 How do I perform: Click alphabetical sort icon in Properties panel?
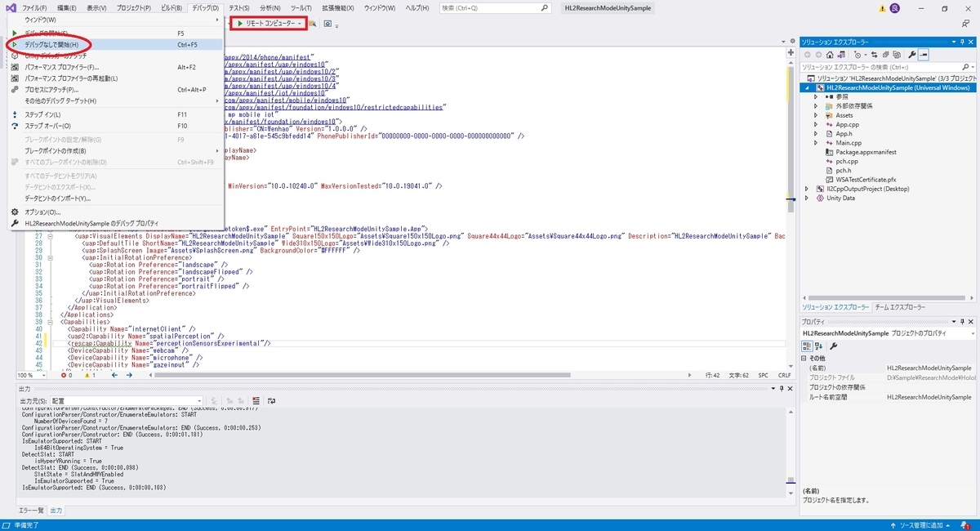coord(819,346)
